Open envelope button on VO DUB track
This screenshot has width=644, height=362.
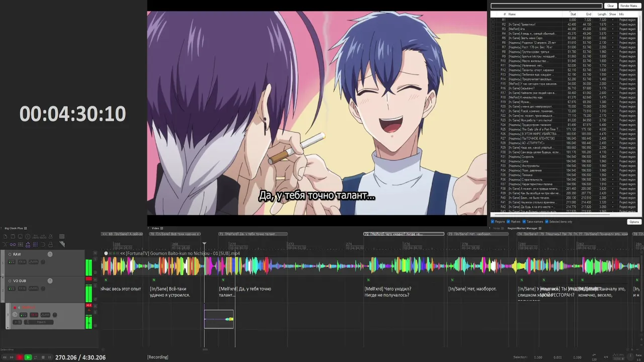34,289
